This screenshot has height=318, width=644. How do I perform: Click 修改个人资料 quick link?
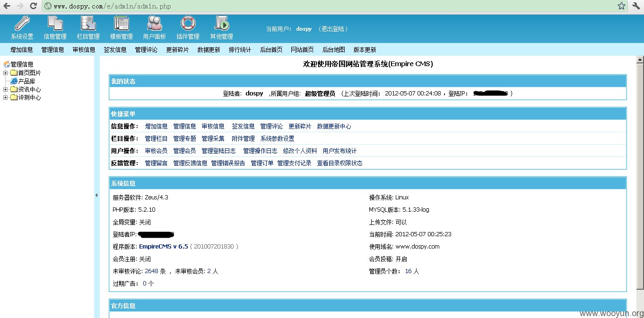pos(300,151)
